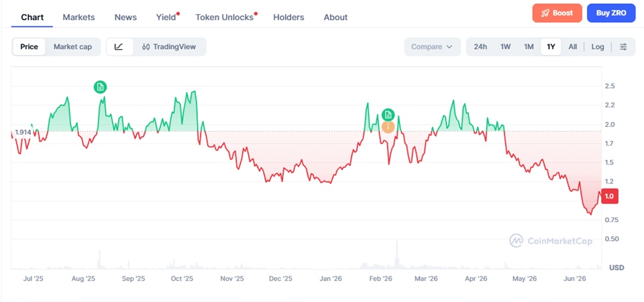This screenshot has height=302, width=644.
Task: Switch to TradingView chart mode
Action: [169, 47]
